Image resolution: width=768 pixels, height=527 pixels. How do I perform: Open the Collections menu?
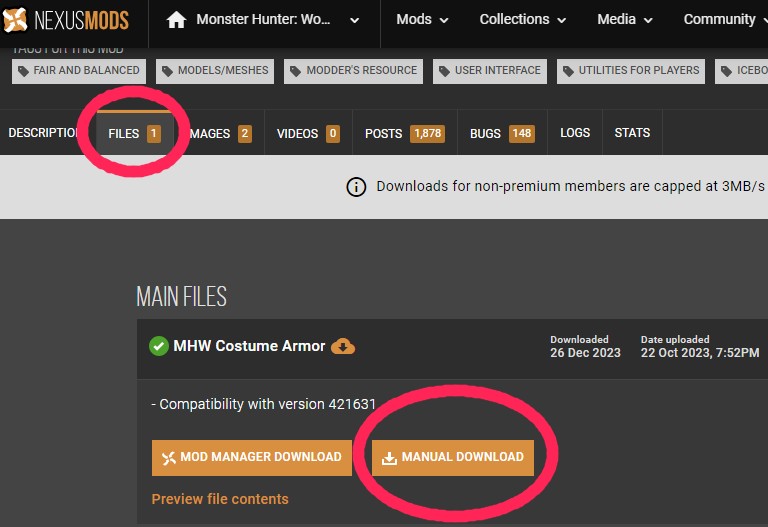[523, 20]
